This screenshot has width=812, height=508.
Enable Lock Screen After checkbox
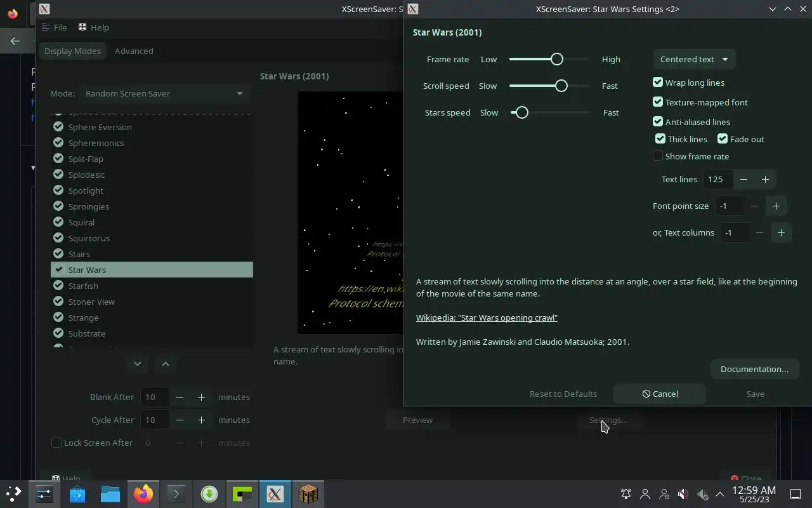tap(56, 443)
